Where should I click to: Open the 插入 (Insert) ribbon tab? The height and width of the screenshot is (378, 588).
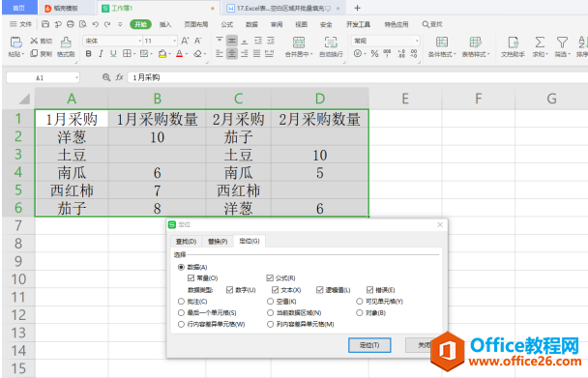pyautogui.click(x=165, y=24)
